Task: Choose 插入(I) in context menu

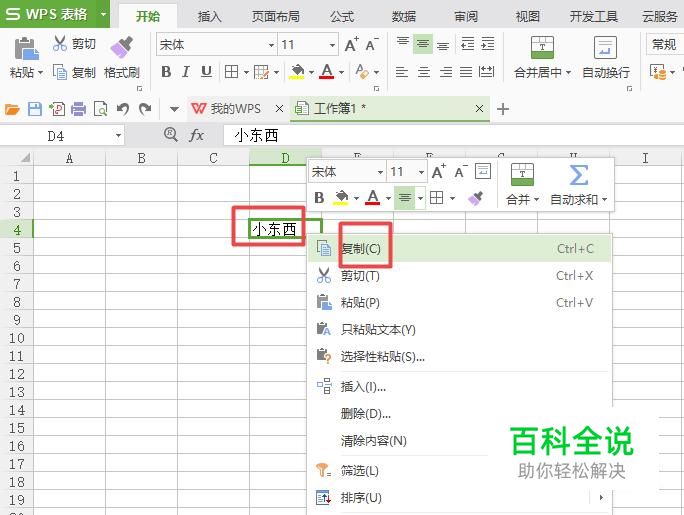Action: click(460, 386)
